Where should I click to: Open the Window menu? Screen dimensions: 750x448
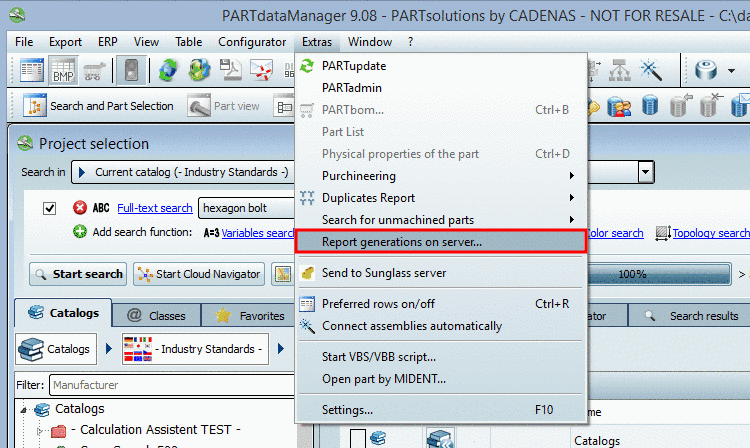point(370,42)
